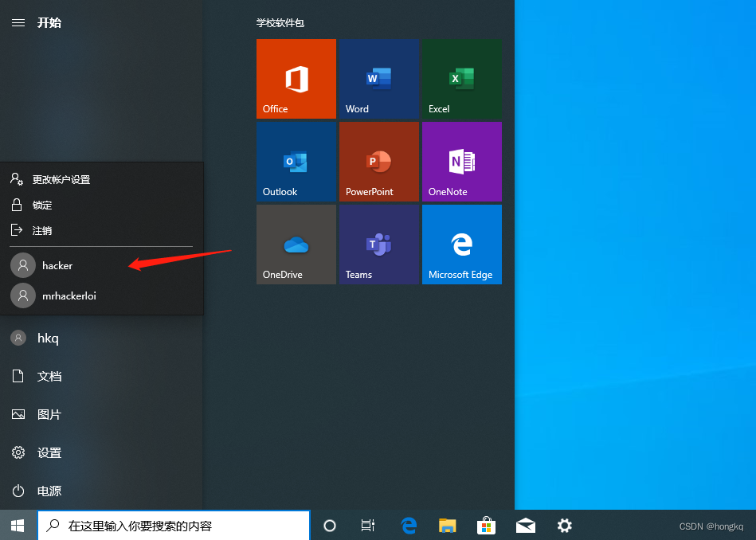Image resolution: width=756 pixels, height=540 pixels.
Task: Open the Power (电源) menu
Action: pos(102,491)
